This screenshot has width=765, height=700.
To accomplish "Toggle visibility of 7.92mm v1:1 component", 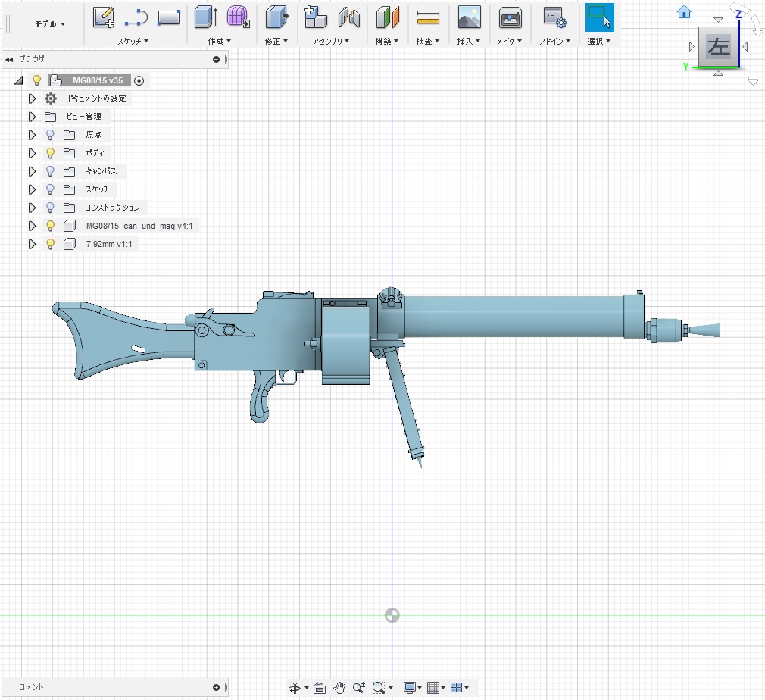I will pos(51,244).
